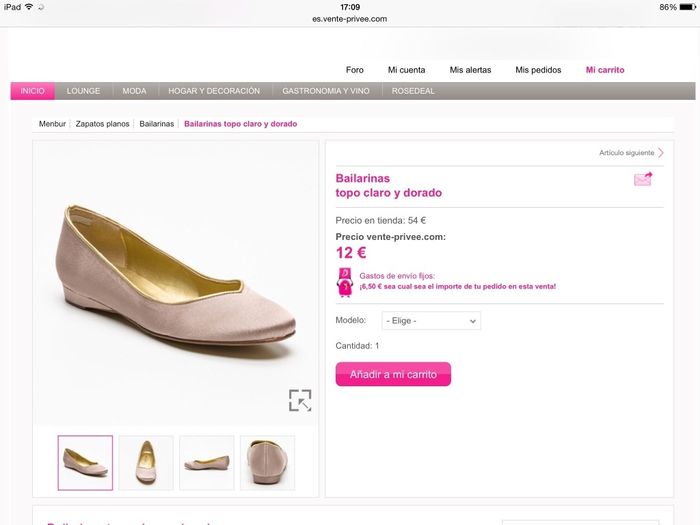Image resolution: width=700 pixels, height=525 pixels.
Task: Tap the battery indicator in status bar
Action: 688,7
